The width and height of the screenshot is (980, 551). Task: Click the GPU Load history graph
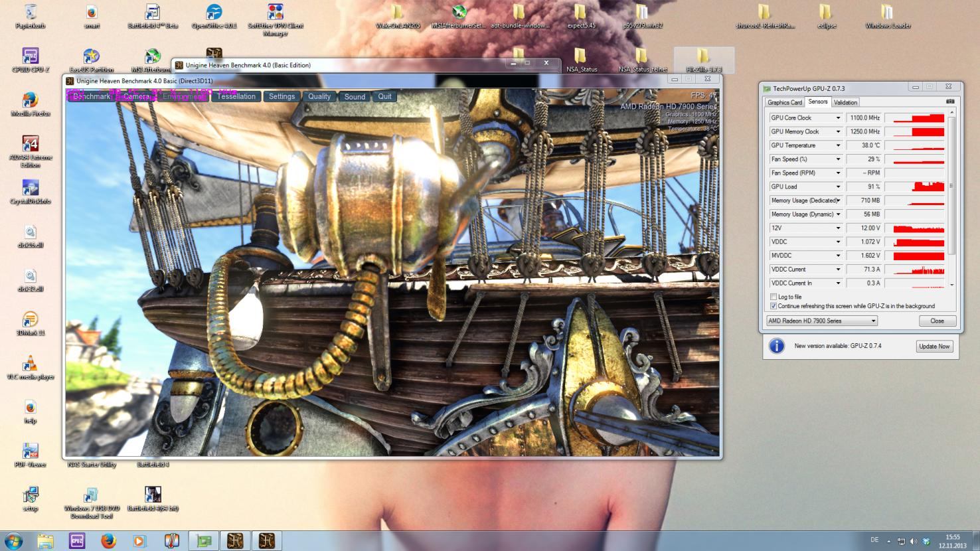coord(915,187)
